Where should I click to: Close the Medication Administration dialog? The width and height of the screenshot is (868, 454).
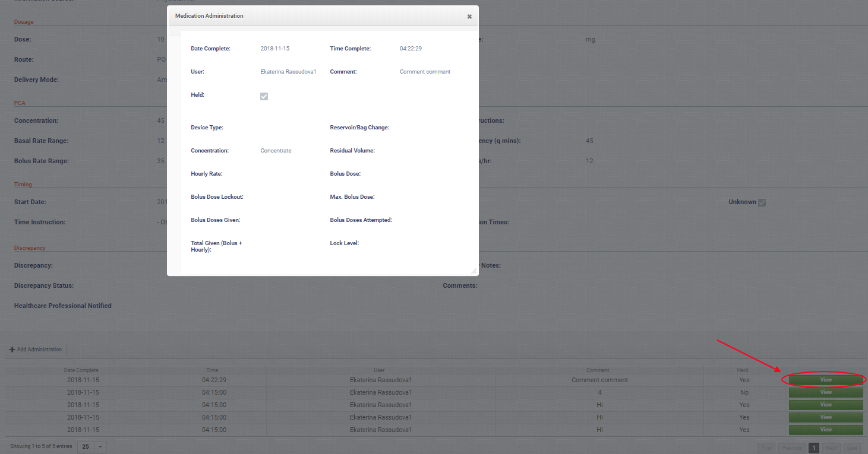click(x=469, y=17)
